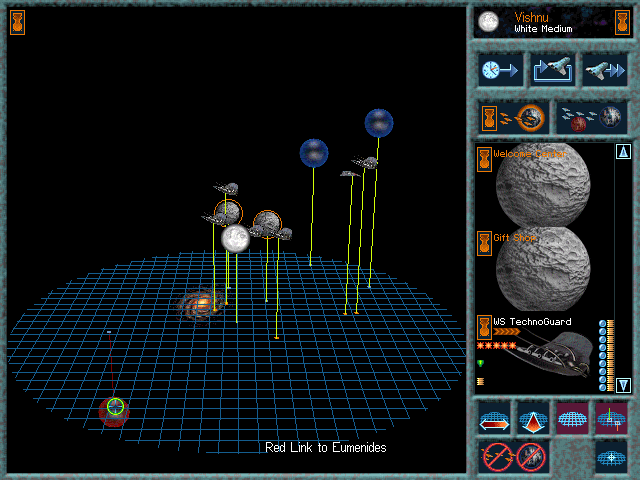Click the WS TechnoGuard name text

pyautogui.click(x=532, y=322)
